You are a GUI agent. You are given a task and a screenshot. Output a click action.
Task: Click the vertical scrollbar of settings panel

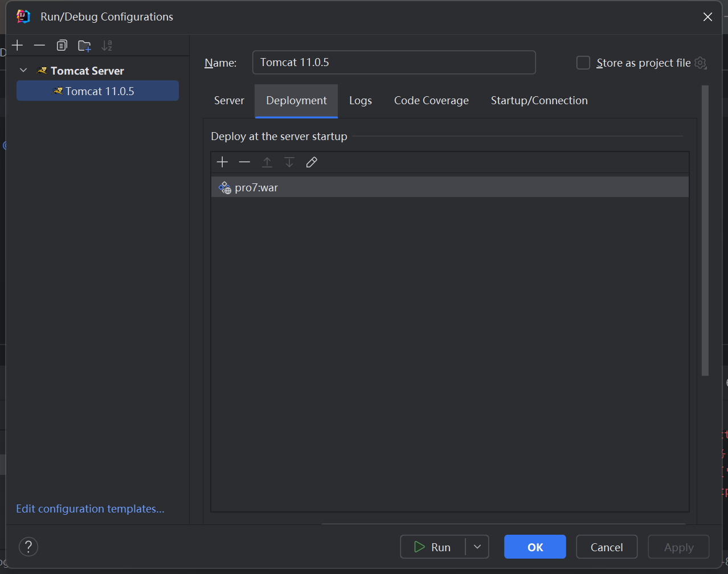[705, 231]
